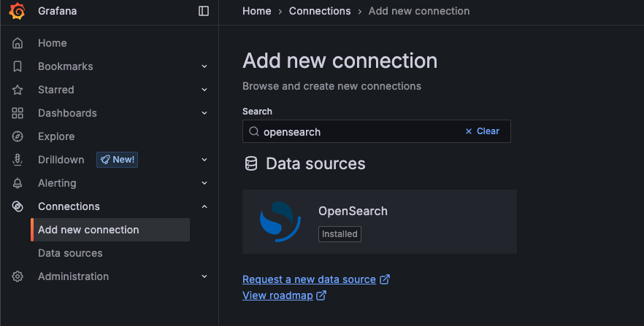This screenshot has width=644, height=326.
Task: Click the New! badge beside Drilldown
Action: point(117,160)
